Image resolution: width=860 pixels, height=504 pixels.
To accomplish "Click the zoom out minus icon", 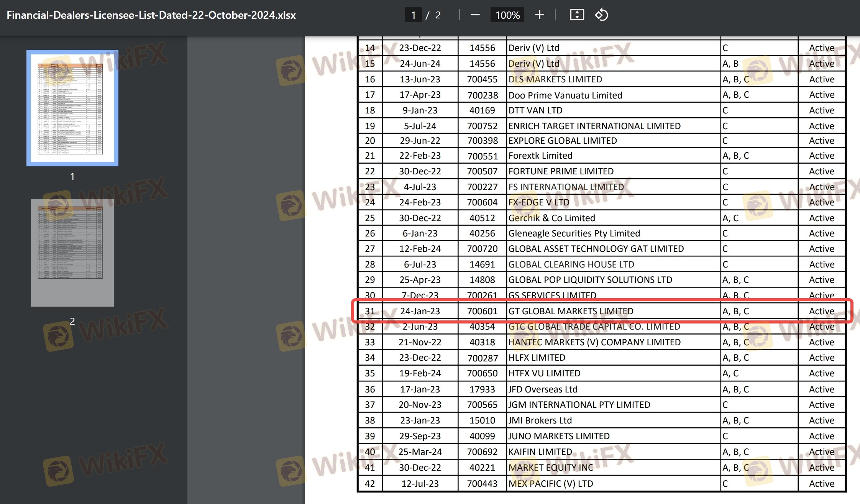I will click(x=475, y=15).
